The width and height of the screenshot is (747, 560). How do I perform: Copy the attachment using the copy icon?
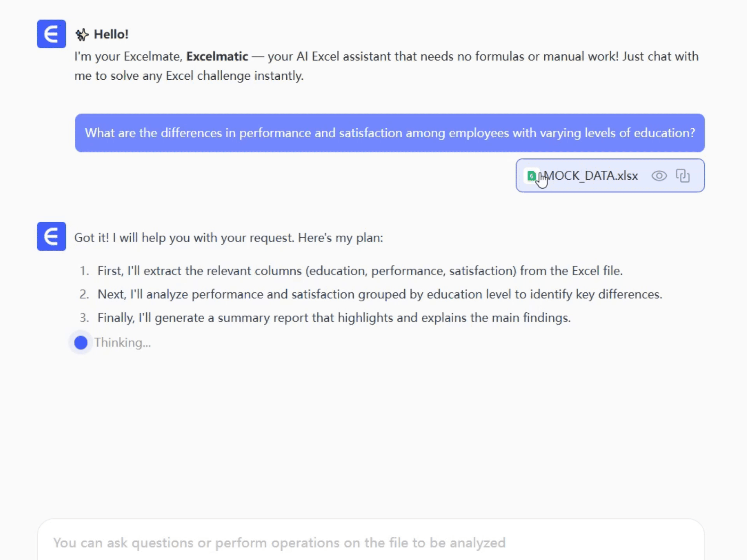pos(683,176)
